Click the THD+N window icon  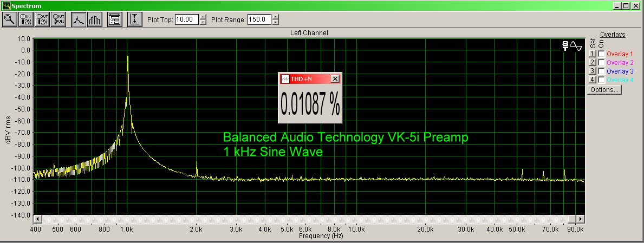click(285, 79)
